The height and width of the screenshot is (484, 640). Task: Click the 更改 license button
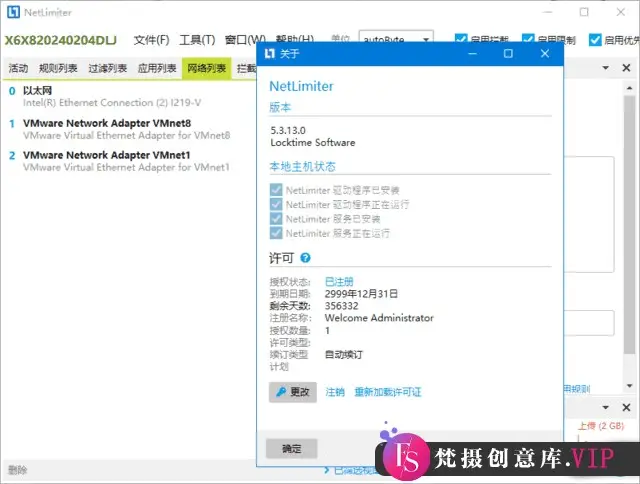coord(293,392)
